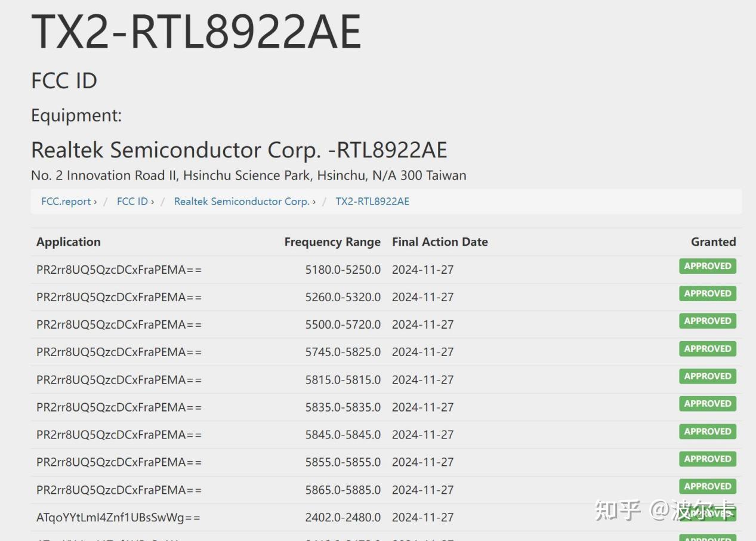Click the Realtek Semiconductor Corp. -RTL8922AE equipment heading
This screenshot has height=541, width=756.
[x=239, y=150]
